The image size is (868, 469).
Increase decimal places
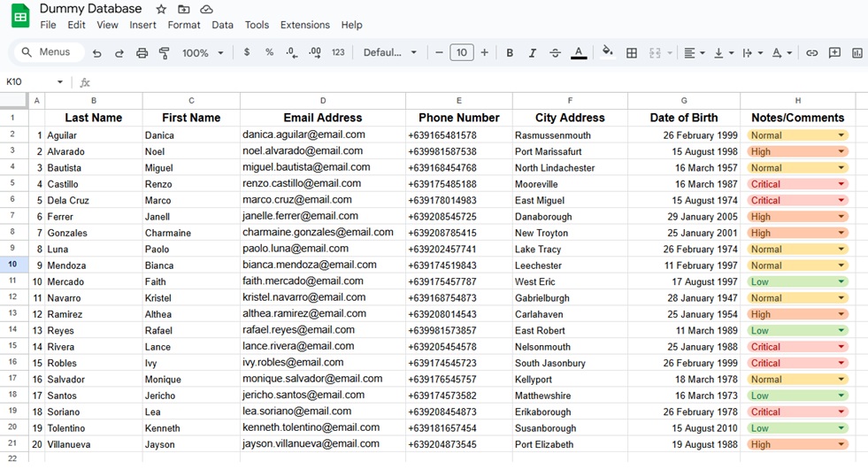(314, 52)
